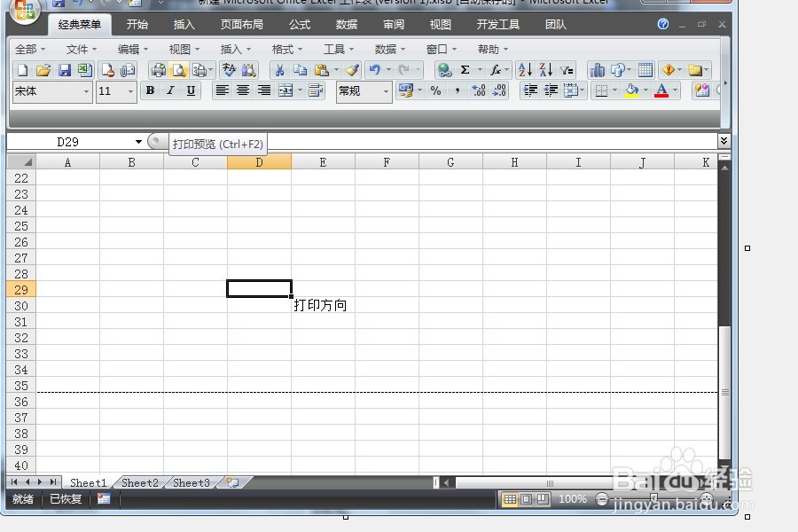Open borders dropdown arrow
798x532 pixels.
(x=614, y=90)
